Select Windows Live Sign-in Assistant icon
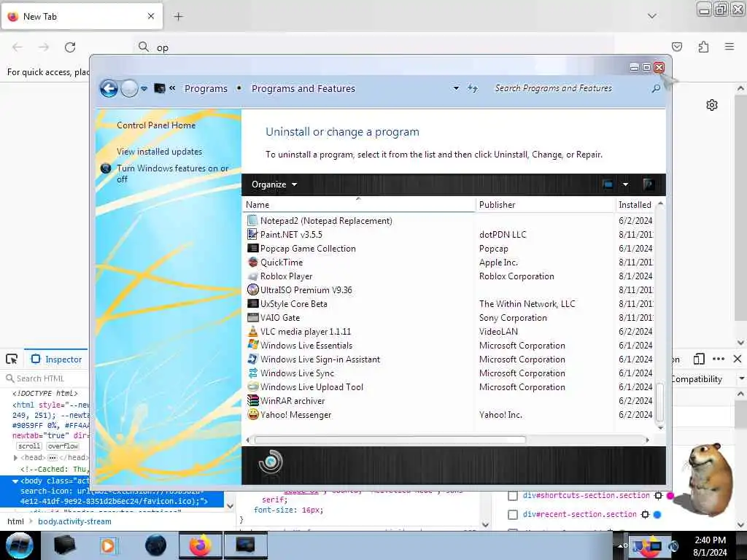Viewport: 747px width, 560px height. pos(252,359)
